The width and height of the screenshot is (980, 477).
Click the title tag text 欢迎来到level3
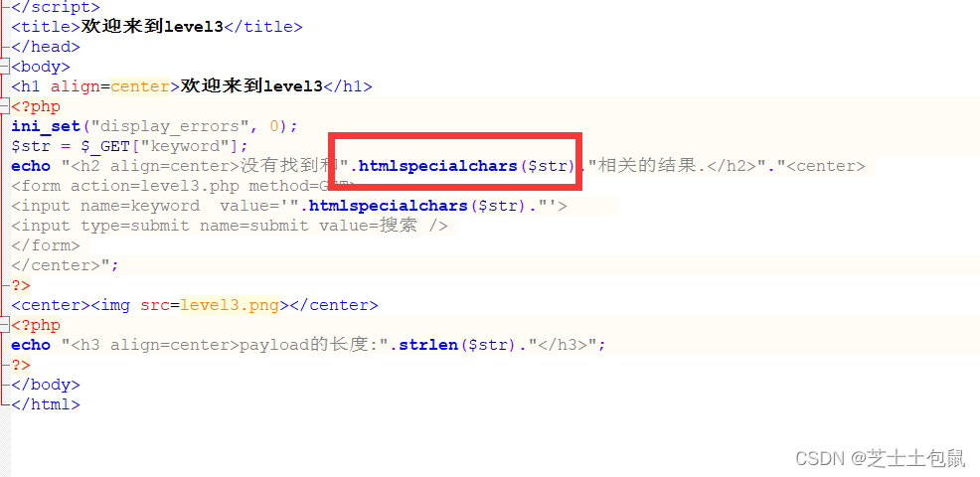click(152, 27)
